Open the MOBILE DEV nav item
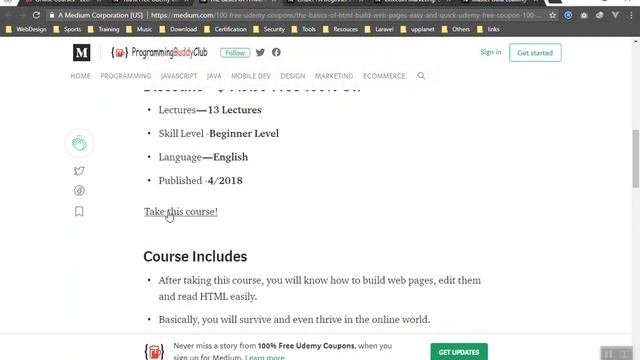This screenshot has width=640, height=360. pyautogui.click(x=251, y=76)
